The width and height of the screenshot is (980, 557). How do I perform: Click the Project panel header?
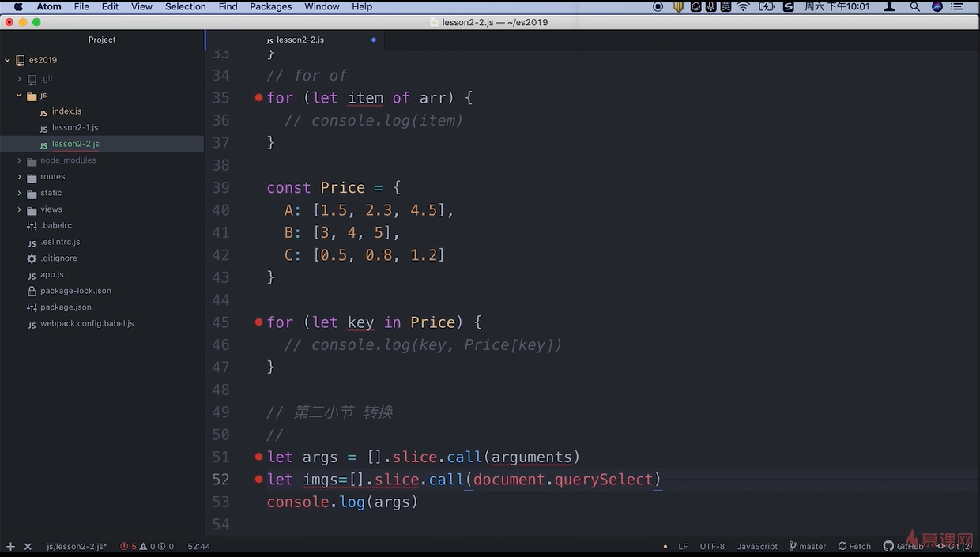tap(102, 40)
